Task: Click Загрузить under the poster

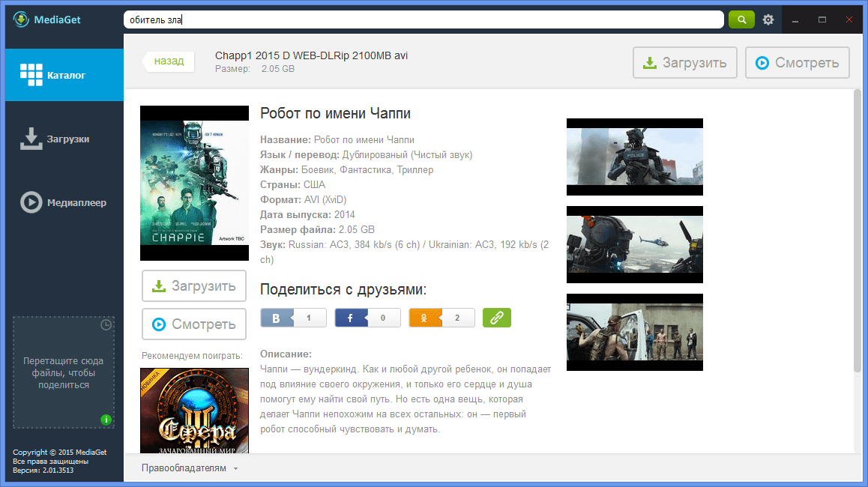Action: [x=193, y=285]
